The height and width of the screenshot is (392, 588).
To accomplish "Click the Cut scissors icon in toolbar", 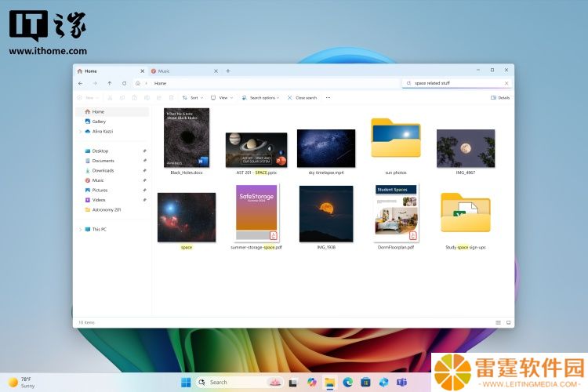I will click(110, 97).
